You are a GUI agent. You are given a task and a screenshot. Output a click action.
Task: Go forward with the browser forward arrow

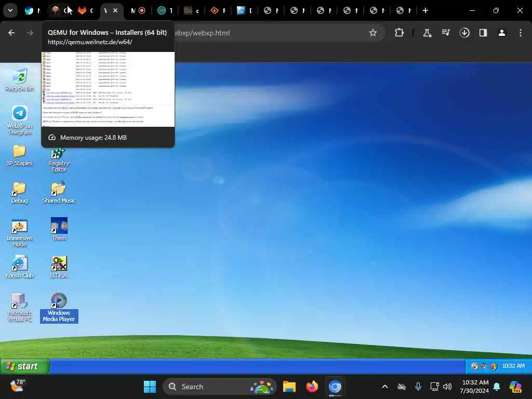point(30,33)
